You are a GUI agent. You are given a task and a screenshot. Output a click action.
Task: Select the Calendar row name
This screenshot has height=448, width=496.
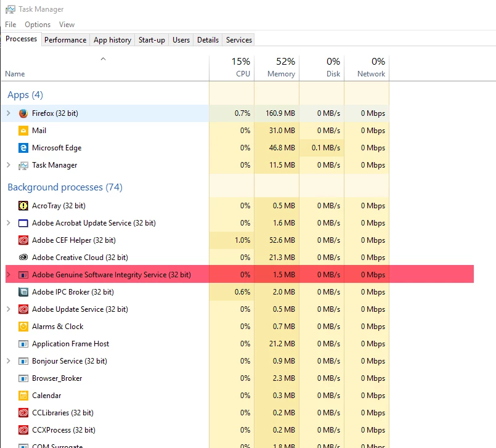(x=46, y=396)
